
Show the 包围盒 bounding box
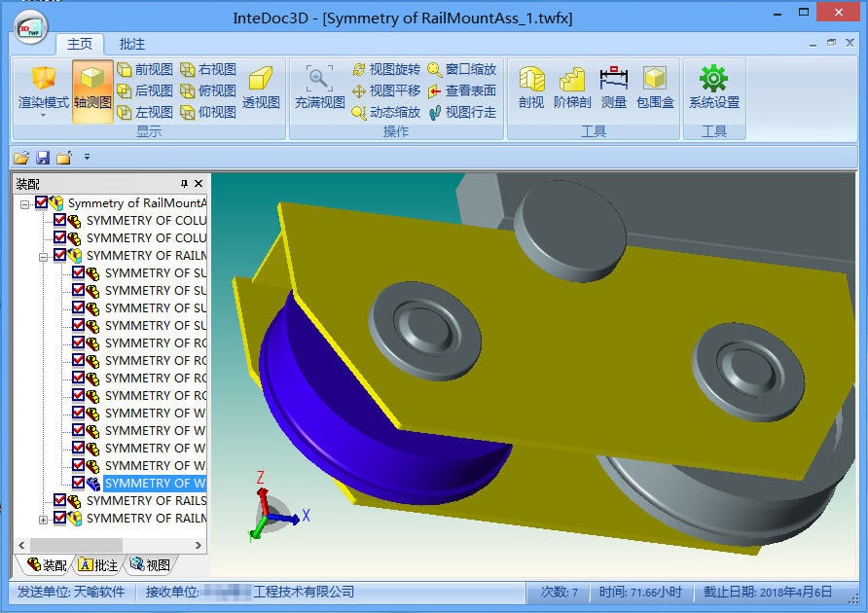pos(655,88)
